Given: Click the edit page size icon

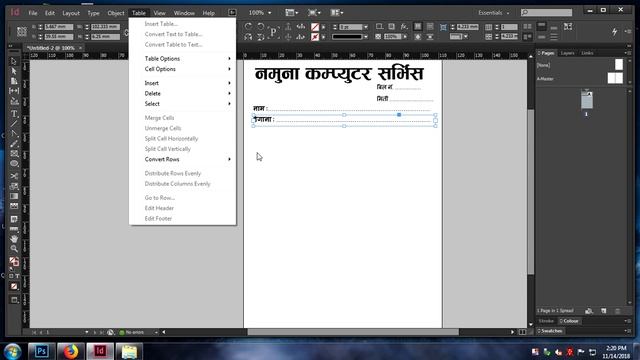Looking at the screenshot, I should (x=589, y=311).
